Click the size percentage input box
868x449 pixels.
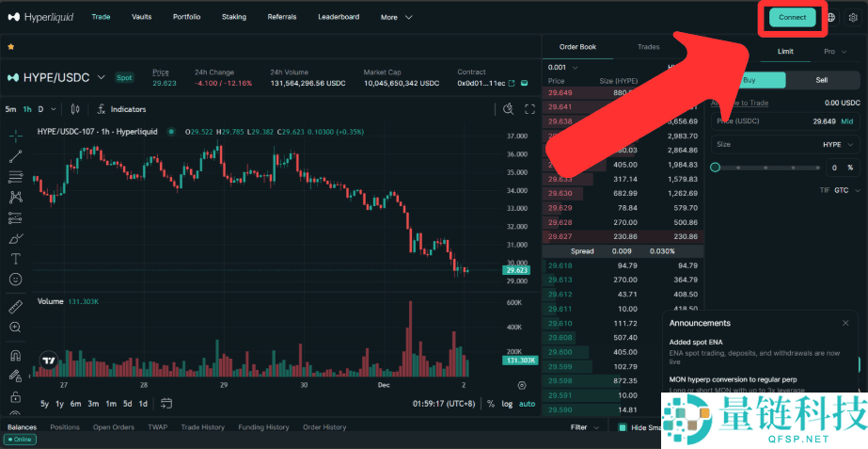click(843, 168)
